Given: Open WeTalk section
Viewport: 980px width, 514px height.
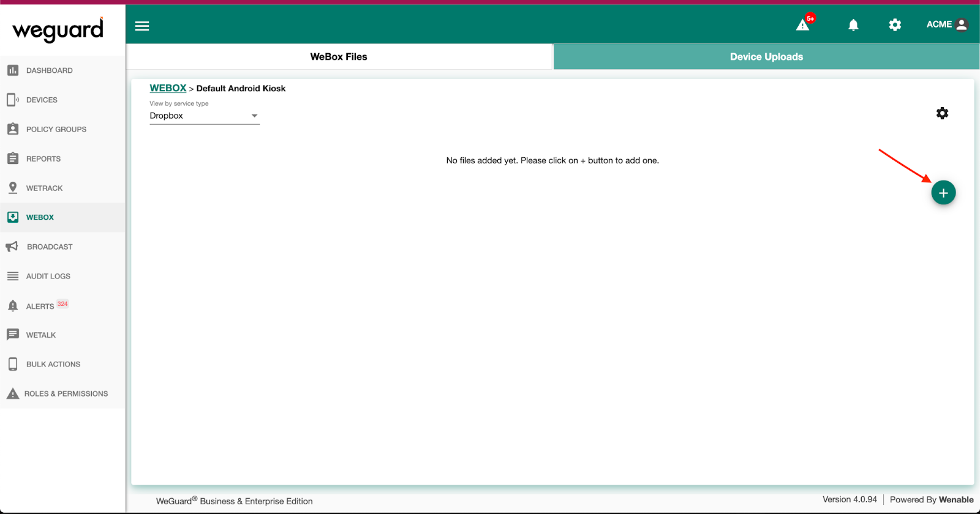Looking at the screenshot, I should [41, 335].
